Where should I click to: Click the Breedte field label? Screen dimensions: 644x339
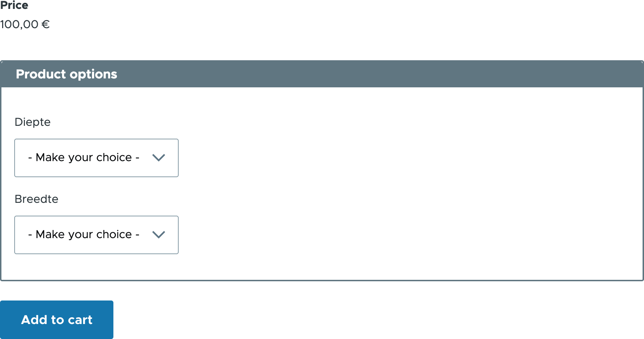tap(36, 199)
